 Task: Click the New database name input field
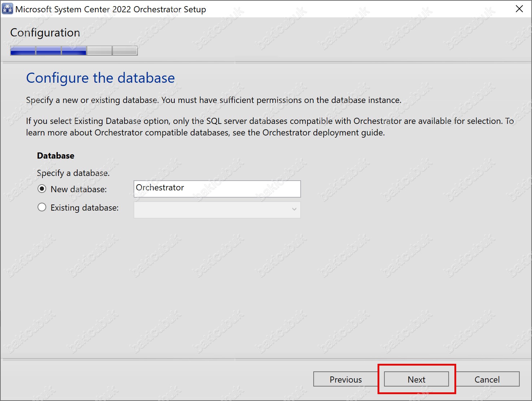(217, 189)
